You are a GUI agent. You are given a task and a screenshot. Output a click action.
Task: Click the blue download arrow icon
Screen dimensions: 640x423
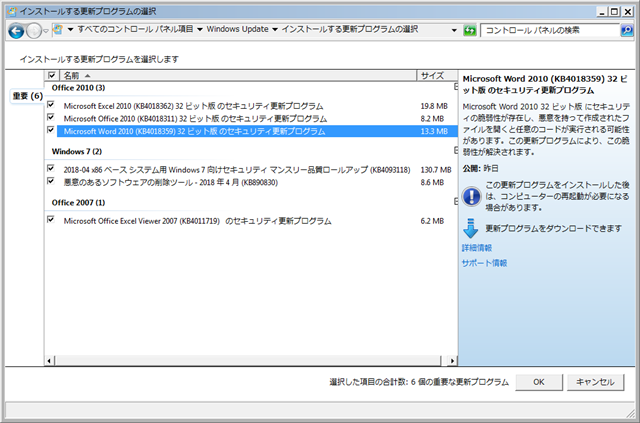pos(471,228)
